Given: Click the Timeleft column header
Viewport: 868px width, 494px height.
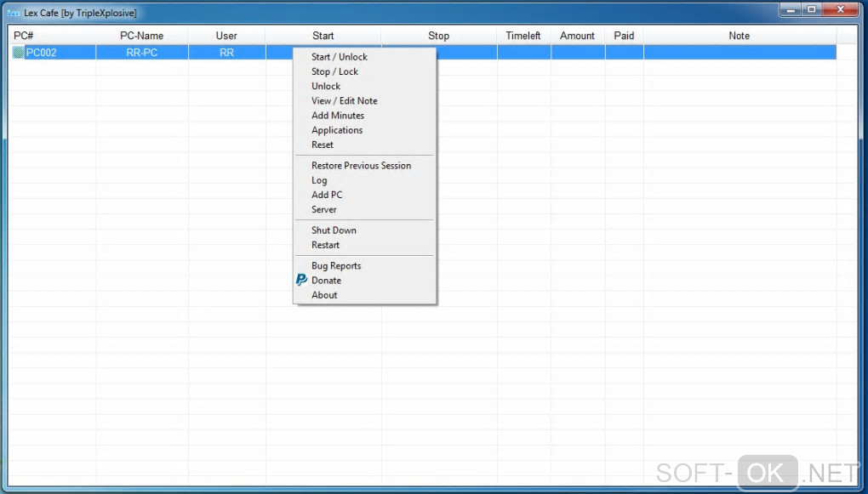Looking at the screenshot, I should (523, 36).
